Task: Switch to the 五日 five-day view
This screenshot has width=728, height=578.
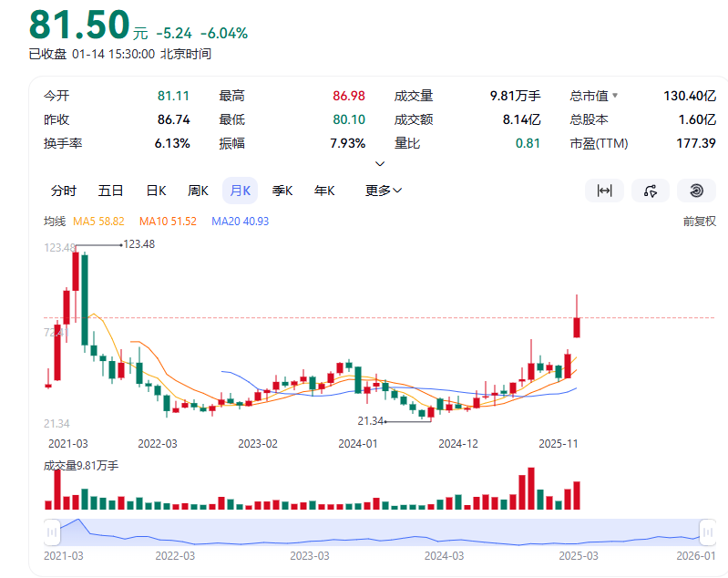Action: click(x=110, y=191)
